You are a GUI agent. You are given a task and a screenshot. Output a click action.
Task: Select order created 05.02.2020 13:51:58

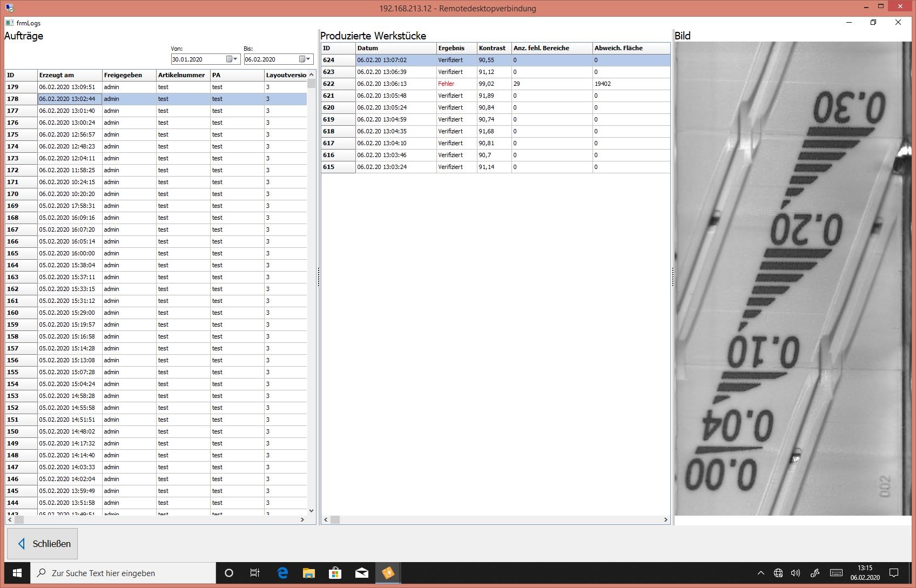[156, 503]
